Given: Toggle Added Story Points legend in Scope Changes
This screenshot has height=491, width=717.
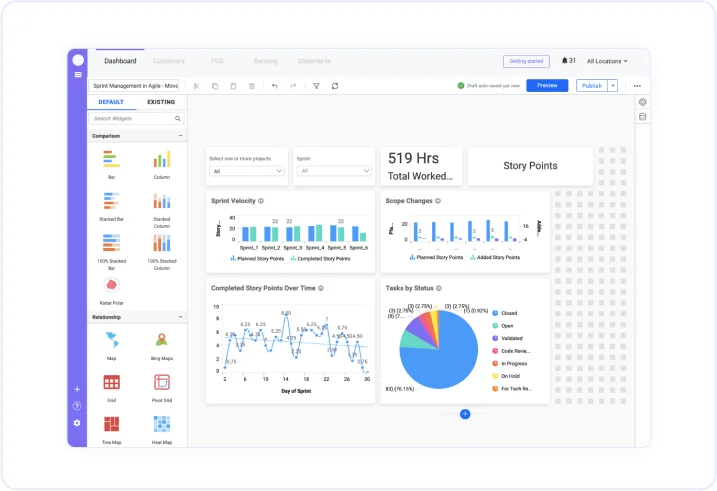Looking at the screenshot, I should tap(495, 257).
